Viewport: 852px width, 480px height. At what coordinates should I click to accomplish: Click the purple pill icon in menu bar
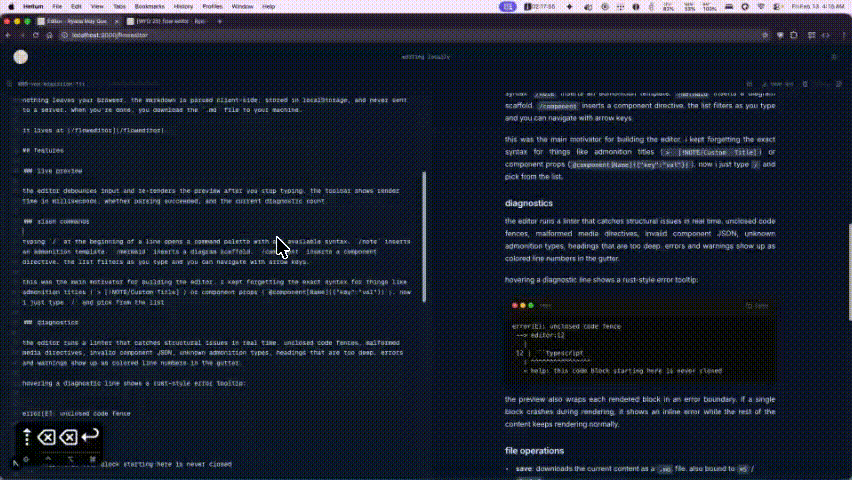coord(508,7)
